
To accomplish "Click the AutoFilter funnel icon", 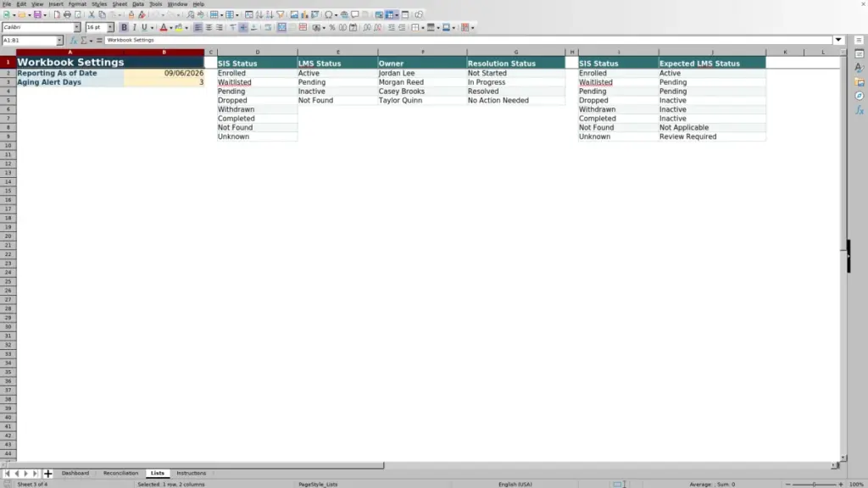I will [280, 14].
